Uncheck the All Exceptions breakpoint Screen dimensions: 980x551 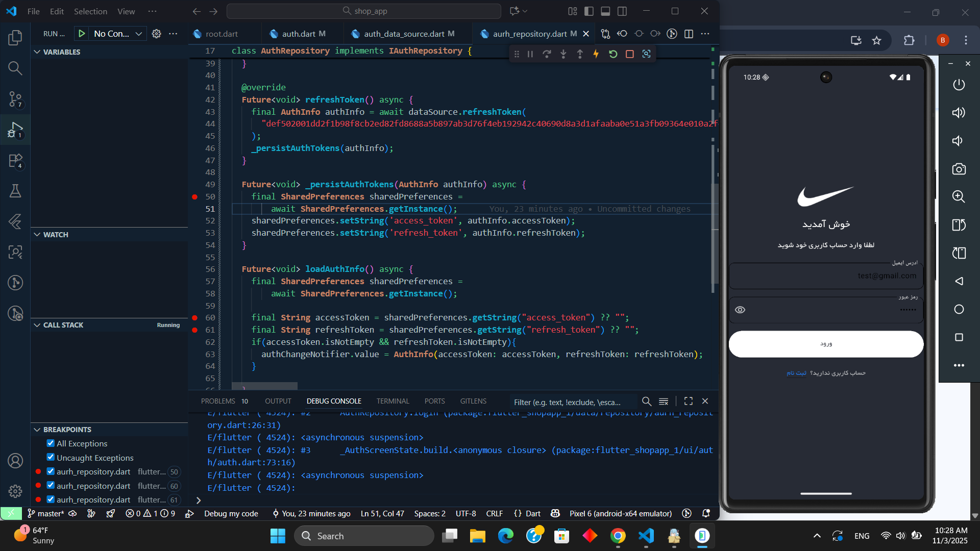[51, 443]
